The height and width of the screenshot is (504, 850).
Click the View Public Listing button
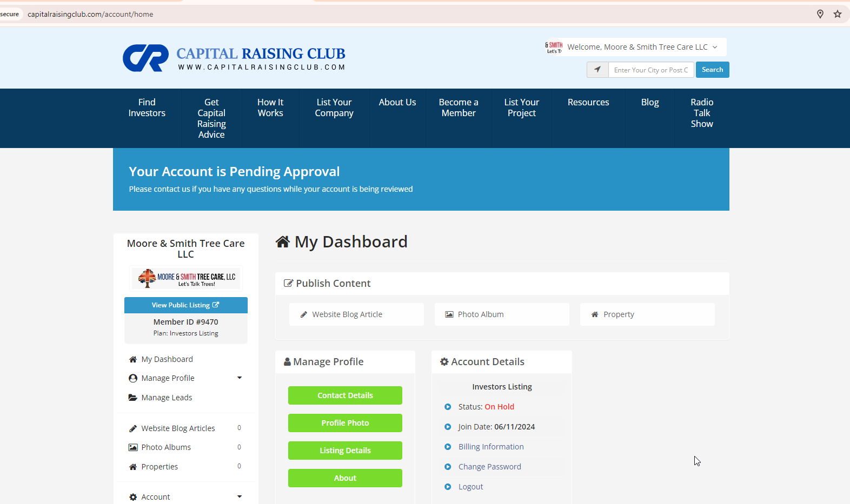pos(185,305)
